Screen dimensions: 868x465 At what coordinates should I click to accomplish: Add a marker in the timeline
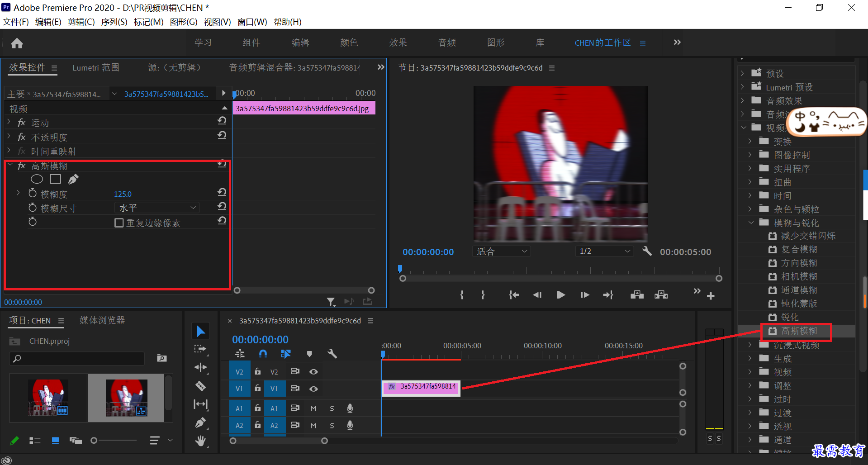tap(309, 354)
